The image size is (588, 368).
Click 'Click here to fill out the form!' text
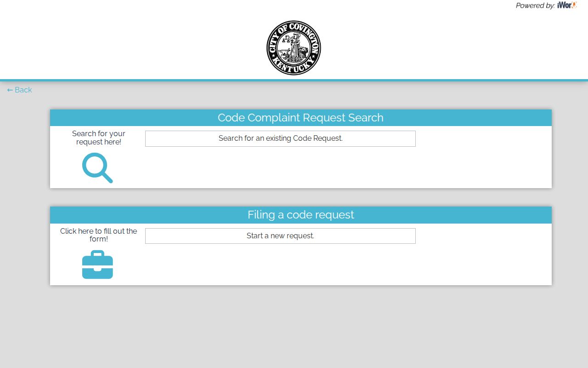99,235
